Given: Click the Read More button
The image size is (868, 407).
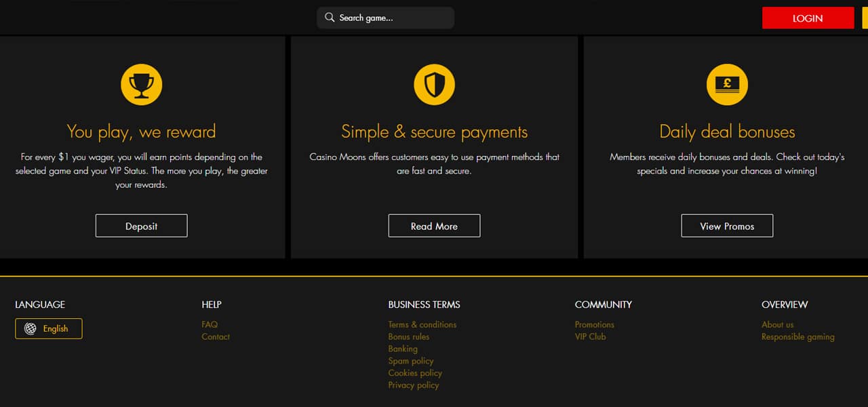Looking at the screenshot, I should (x=434, y=226).
